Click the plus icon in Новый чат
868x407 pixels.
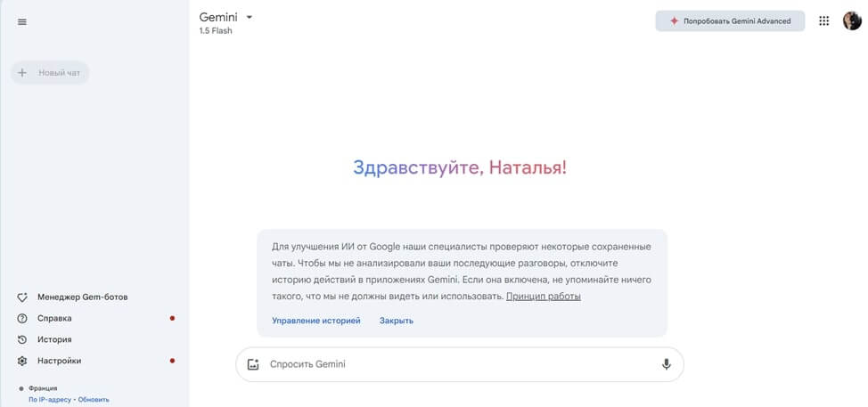tap(22, 73)
